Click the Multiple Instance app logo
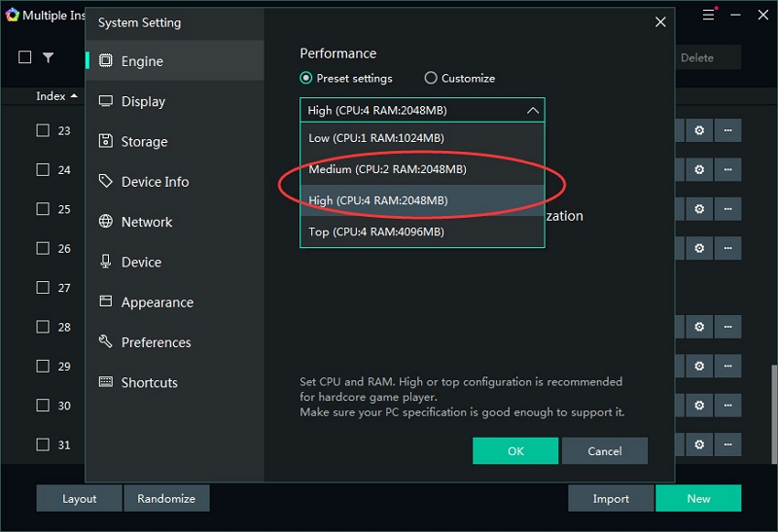778x532 pixels. click(x=12, y=15)
